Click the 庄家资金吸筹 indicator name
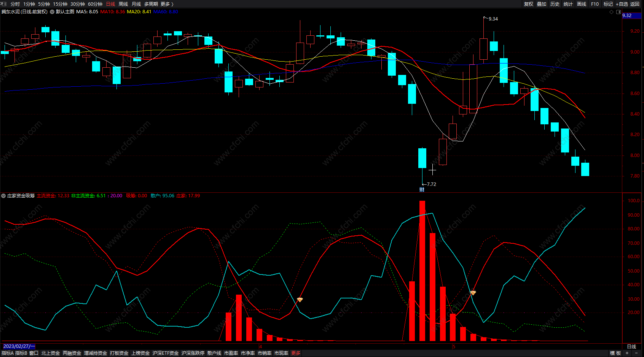This screenshot has width=644, height=357. click(21, 196)
